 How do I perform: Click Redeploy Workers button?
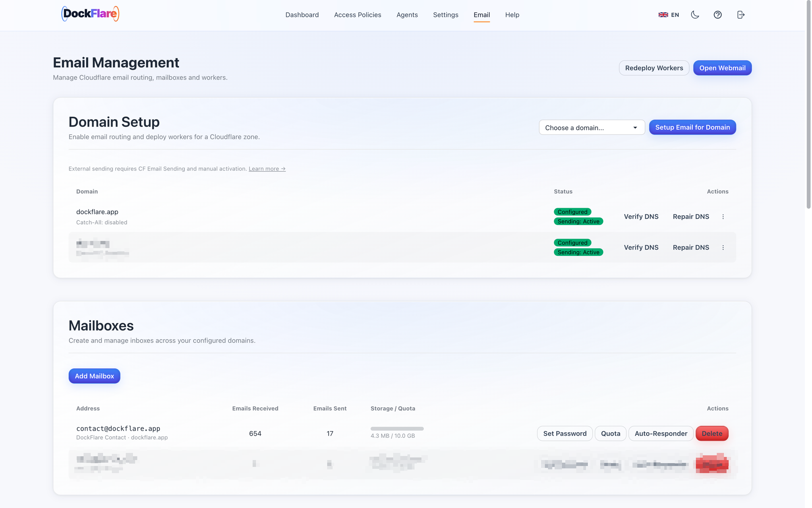coord(654,68)
